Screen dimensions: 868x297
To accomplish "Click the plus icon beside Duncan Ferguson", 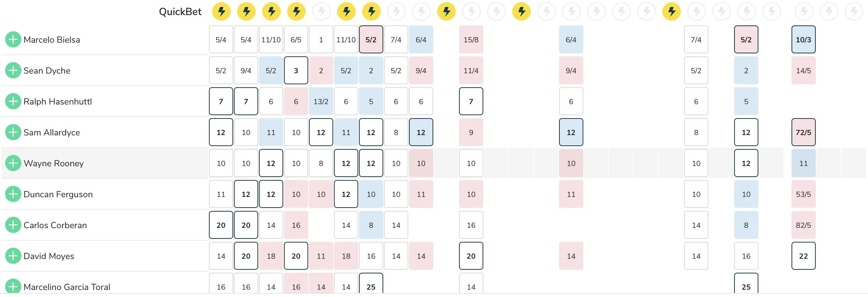I will click(x=13, y=194).
